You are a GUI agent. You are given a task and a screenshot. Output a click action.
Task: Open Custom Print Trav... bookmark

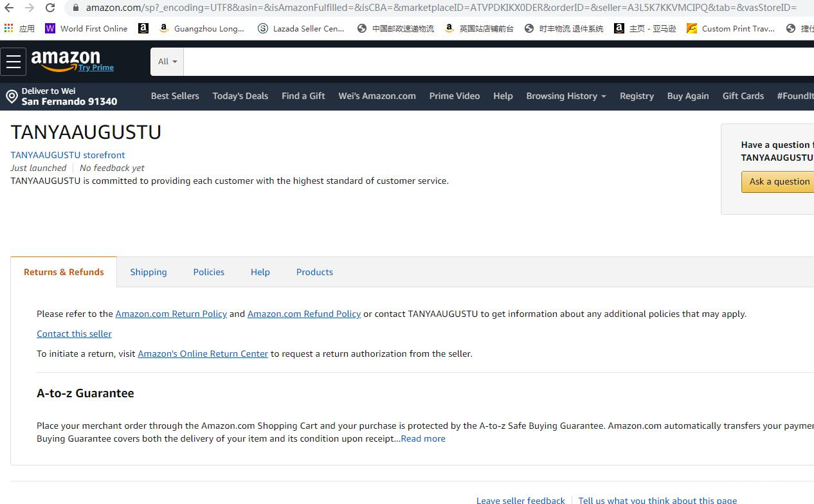[730, 28]
